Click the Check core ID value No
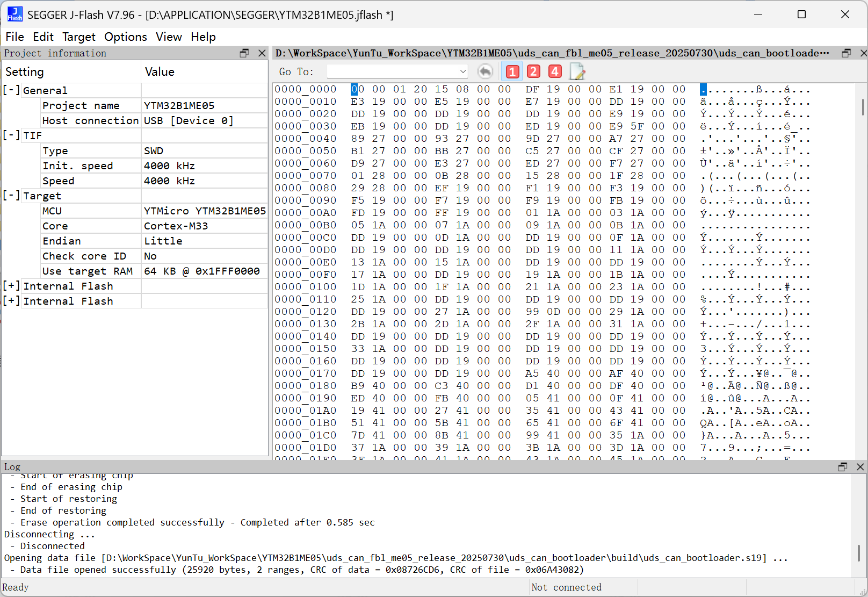Screen dimensions: 868x597 [150, 256]
